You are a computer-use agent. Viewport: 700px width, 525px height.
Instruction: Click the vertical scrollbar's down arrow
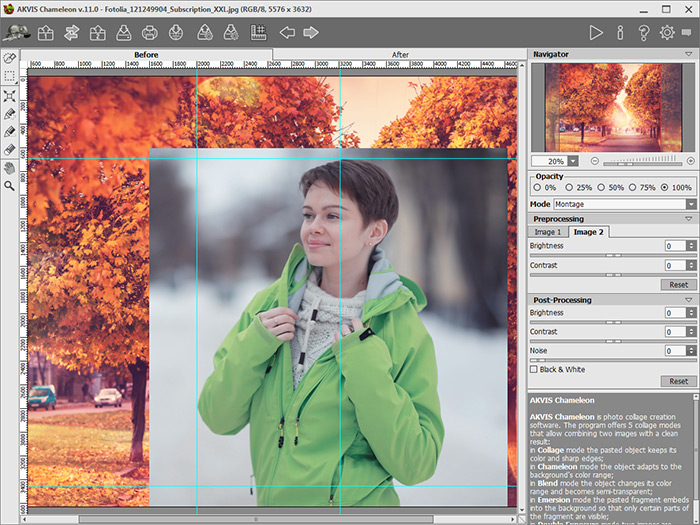(522, 510)
